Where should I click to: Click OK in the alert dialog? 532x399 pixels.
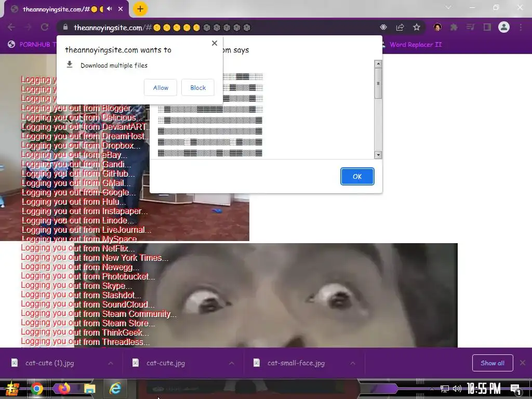357,177
